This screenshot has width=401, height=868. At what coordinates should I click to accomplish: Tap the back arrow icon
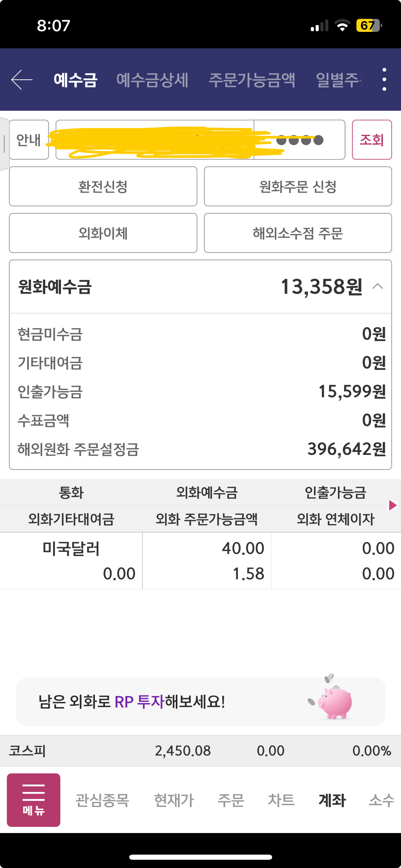coord(22,80)
